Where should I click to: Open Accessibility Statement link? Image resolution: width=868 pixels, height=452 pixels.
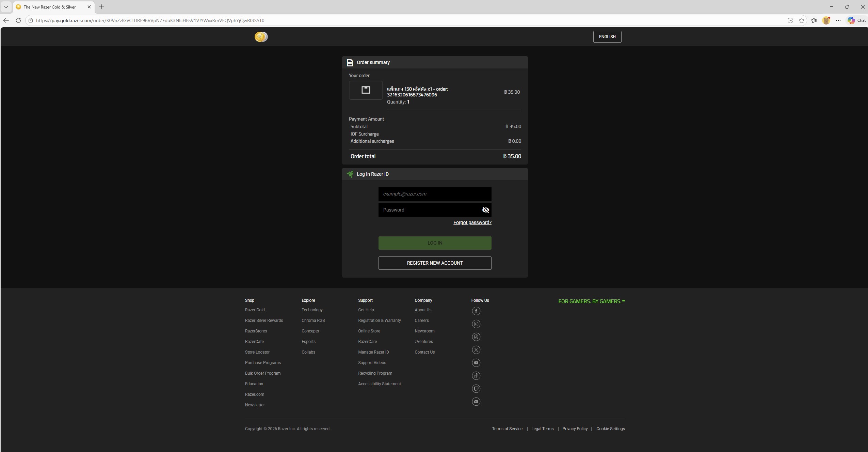click(x=379, y=384)
